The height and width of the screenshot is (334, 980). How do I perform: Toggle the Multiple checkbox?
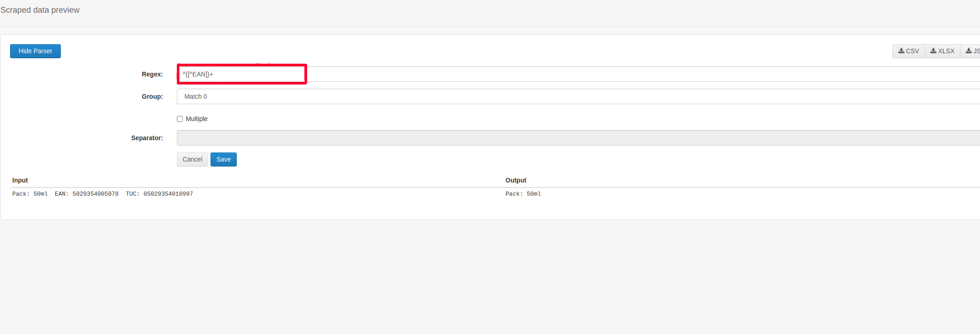pyautogui.click(x=180, y=119)
